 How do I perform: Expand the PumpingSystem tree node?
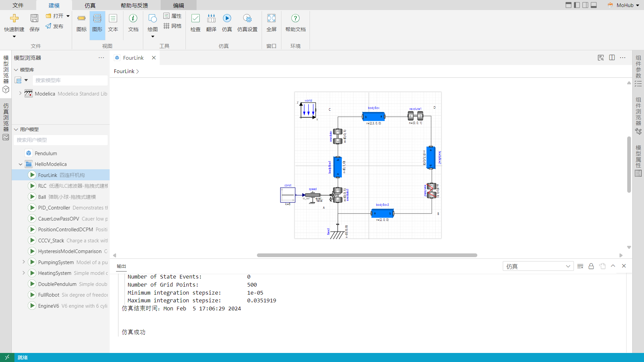click(23, 262)
